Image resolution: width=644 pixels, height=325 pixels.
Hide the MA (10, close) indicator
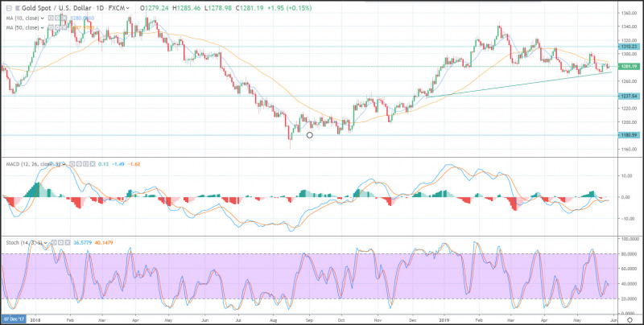(51, 18)
